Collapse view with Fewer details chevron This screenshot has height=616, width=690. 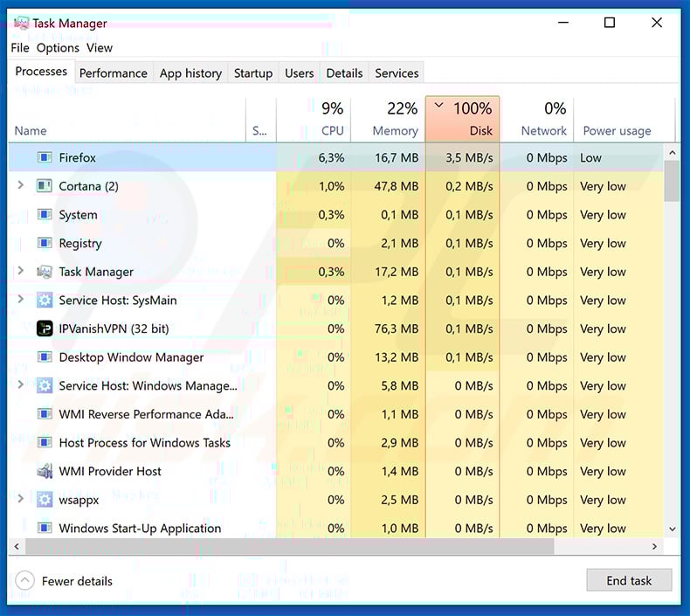coord(24,580)
